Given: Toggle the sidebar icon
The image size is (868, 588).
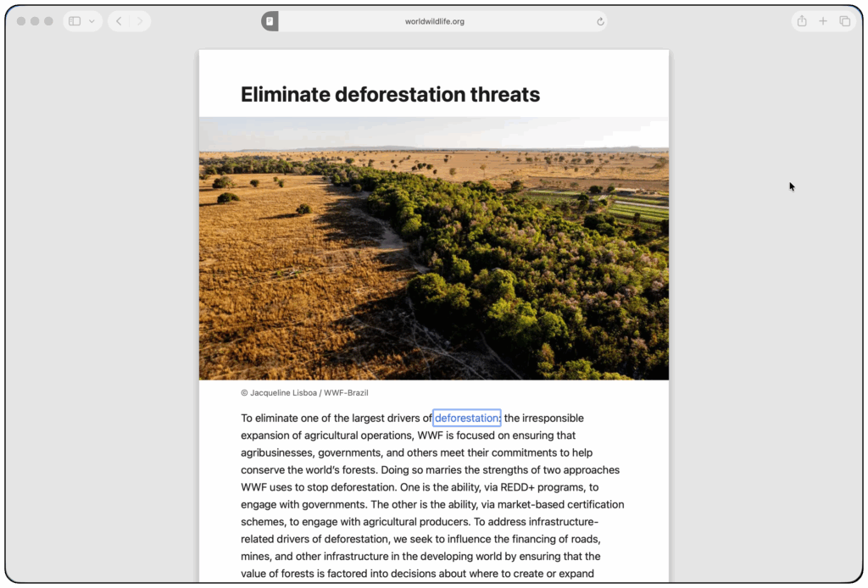Looking at the screenshot, I should click(75, 21).
